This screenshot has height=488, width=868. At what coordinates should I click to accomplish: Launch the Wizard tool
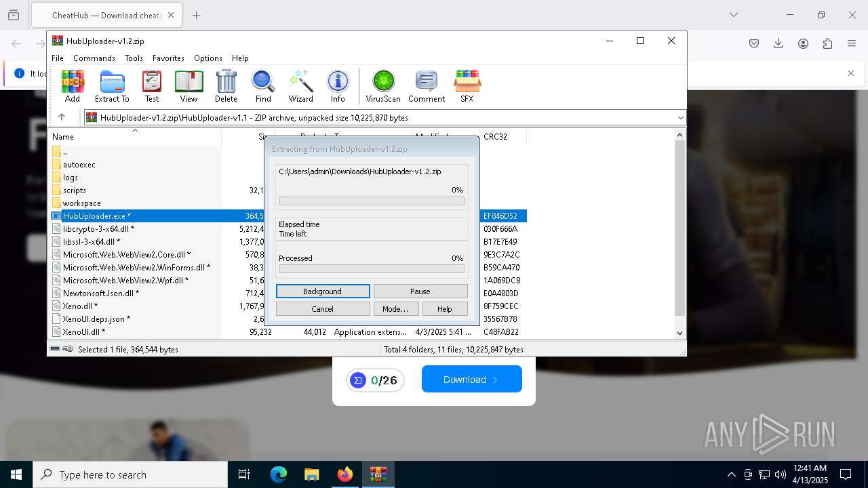click(x=300, y=86)
